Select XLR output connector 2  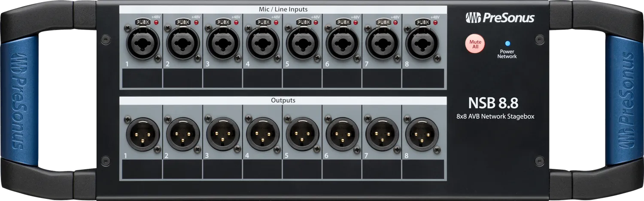[x=183, y=134]
